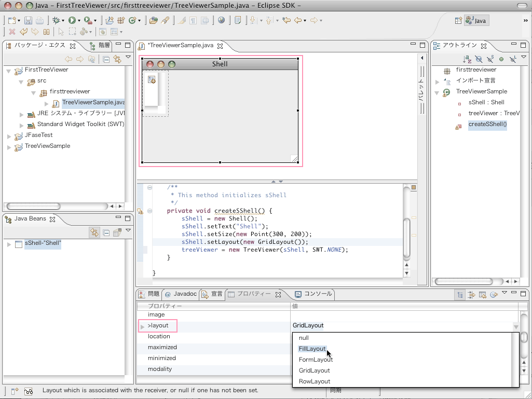Image resolution: width=532 pixels, height=399 pixels.
Task: Show the palette with the arrow button
Action: (422, 58)
